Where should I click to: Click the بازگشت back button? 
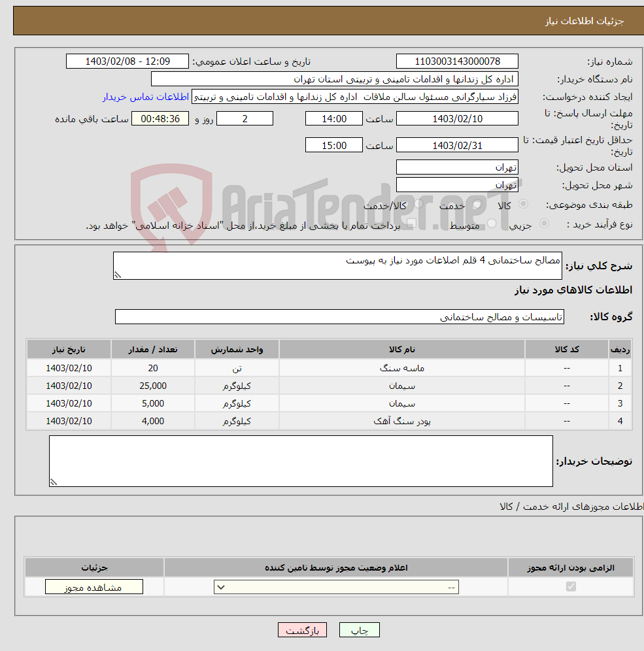coord(302,630)
